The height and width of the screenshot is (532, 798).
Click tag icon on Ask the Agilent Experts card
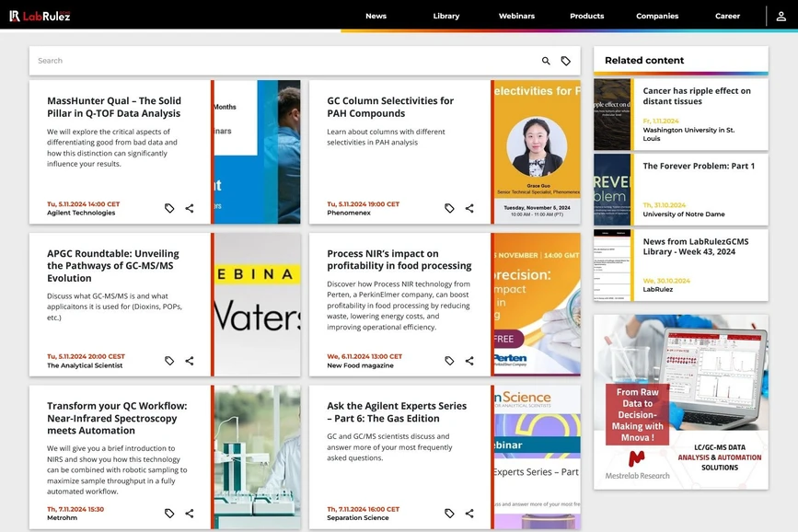[x=449, y=514]
